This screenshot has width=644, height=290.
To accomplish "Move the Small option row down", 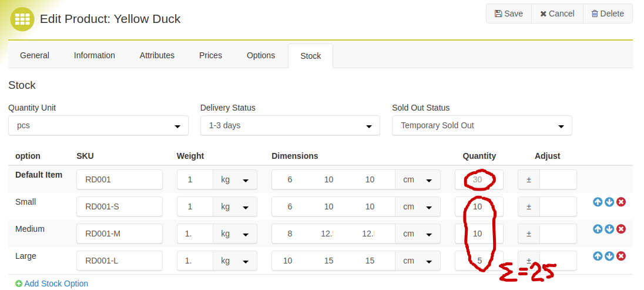I will [x=609, y=202].
